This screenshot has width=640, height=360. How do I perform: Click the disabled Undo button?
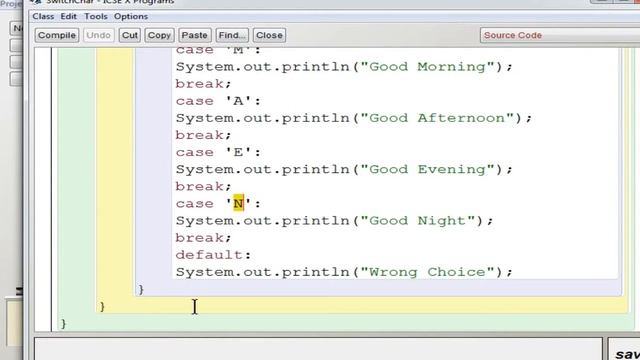coord(98,35)
